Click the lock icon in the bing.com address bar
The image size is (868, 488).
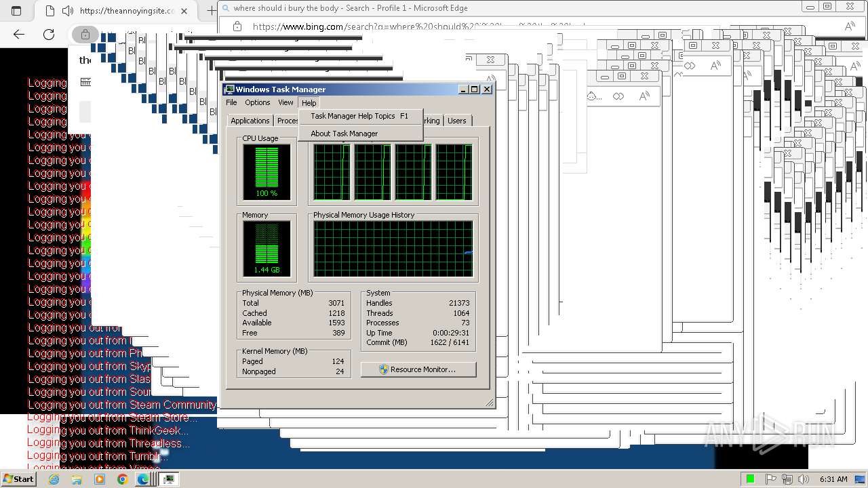tap(237, 26)
